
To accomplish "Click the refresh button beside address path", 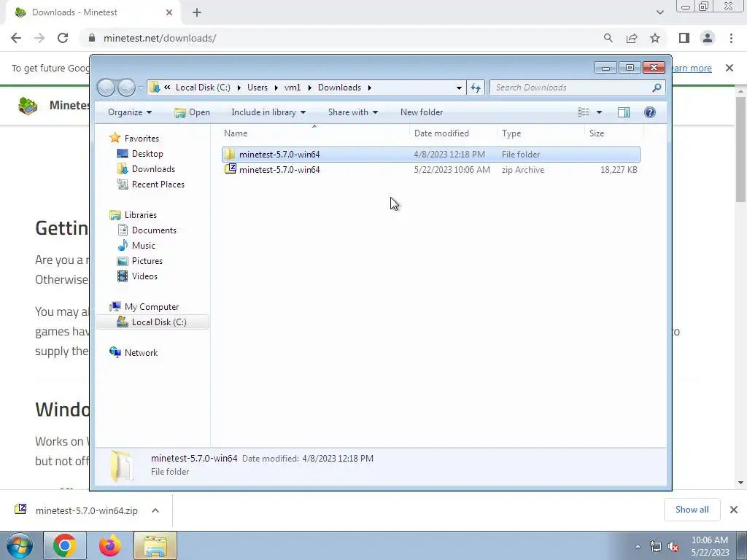I will 476,87.
